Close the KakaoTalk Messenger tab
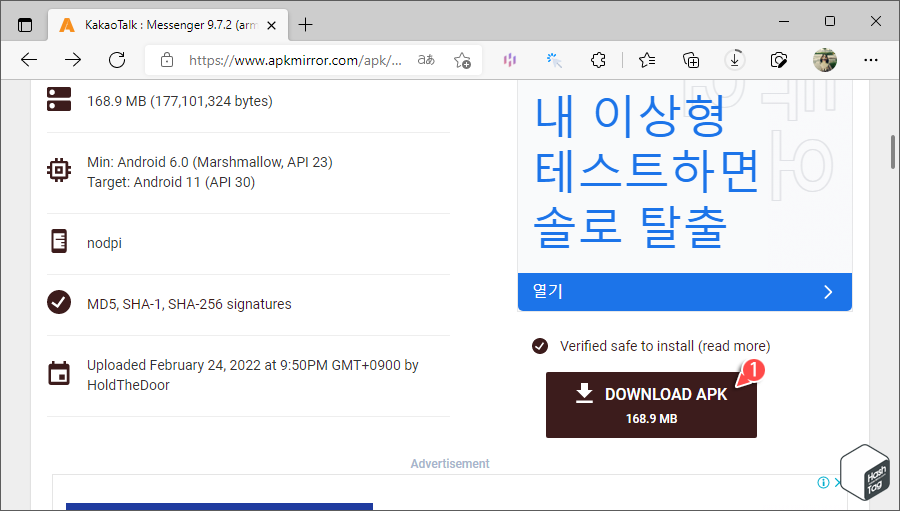This screenshot has width=900, height=511. [272, 25]
